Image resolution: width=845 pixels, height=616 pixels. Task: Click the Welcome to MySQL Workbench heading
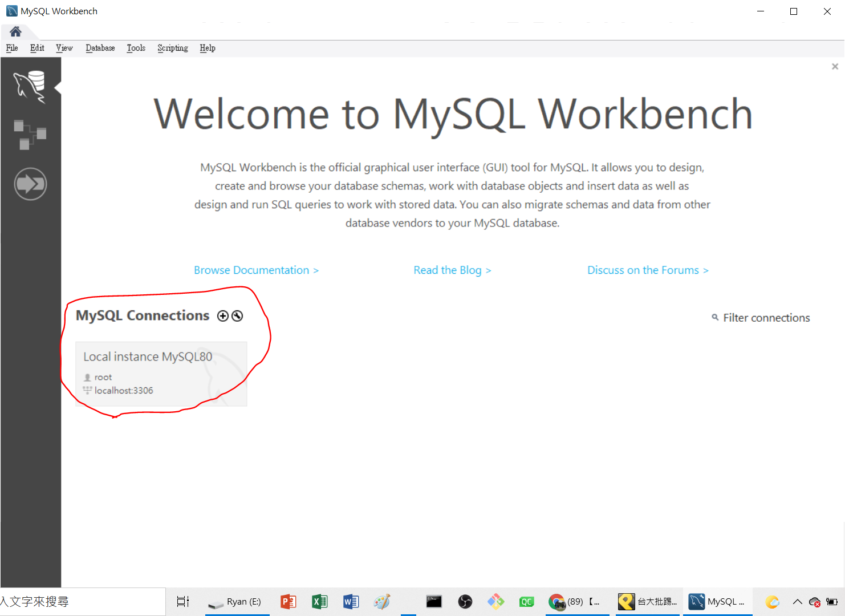click(x=453, y=114)
